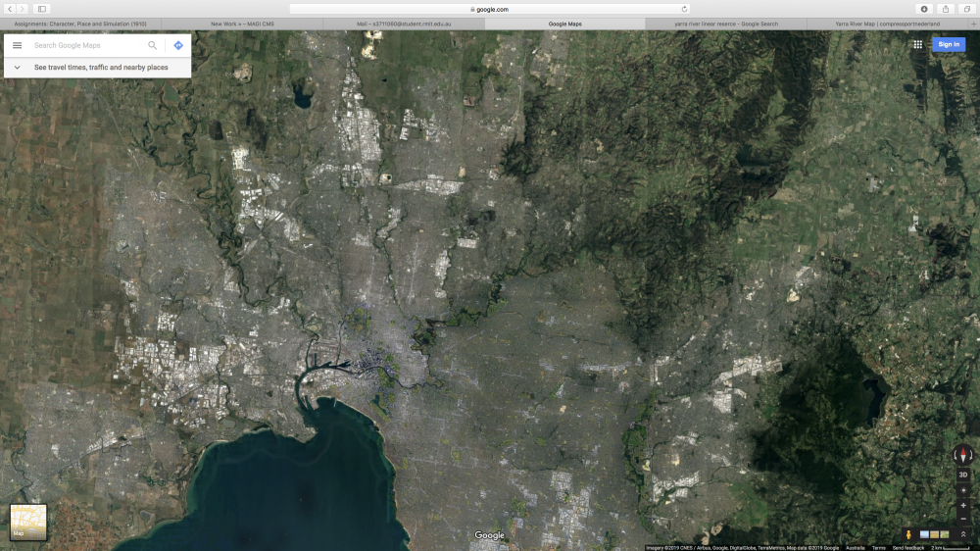Switch to yarra river linear reserve tab
Viewport: 980px width, 551px height.
point(726,24)
